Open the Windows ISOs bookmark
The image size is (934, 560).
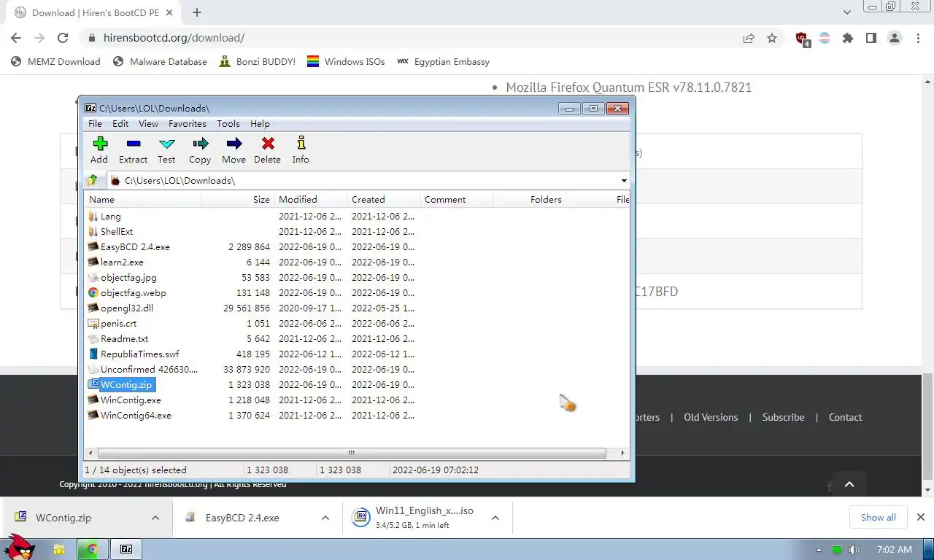coord(346,62)
